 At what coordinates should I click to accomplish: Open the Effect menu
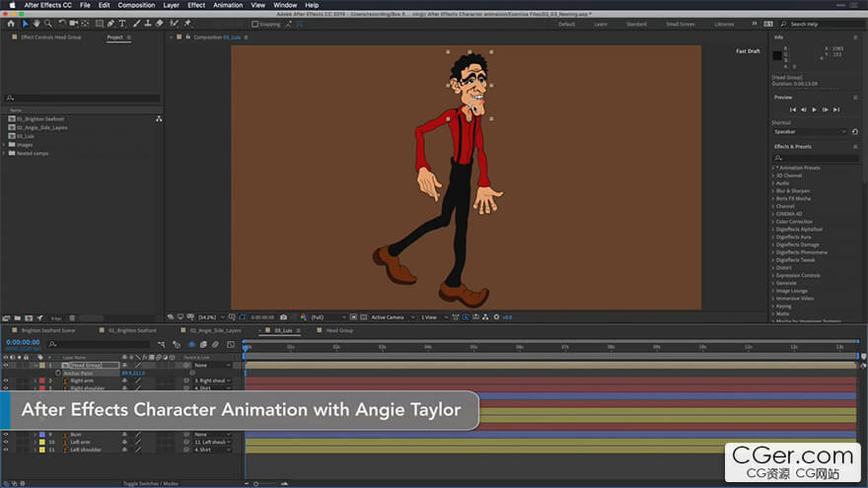pos(196,5)
